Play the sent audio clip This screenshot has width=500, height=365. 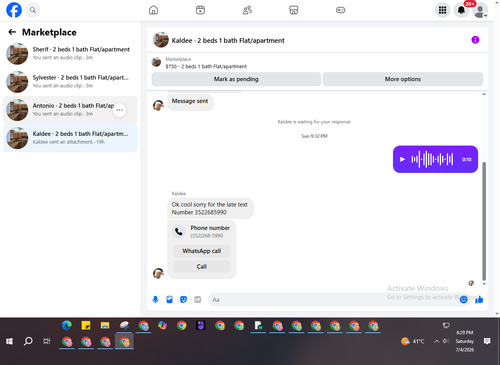402,159
